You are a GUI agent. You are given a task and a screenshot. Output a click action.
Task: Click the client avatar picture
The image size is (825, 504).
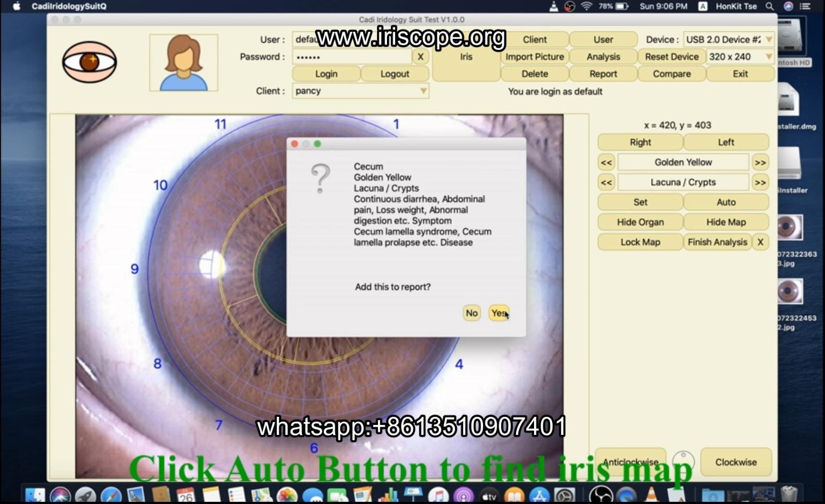click(183, 63)
